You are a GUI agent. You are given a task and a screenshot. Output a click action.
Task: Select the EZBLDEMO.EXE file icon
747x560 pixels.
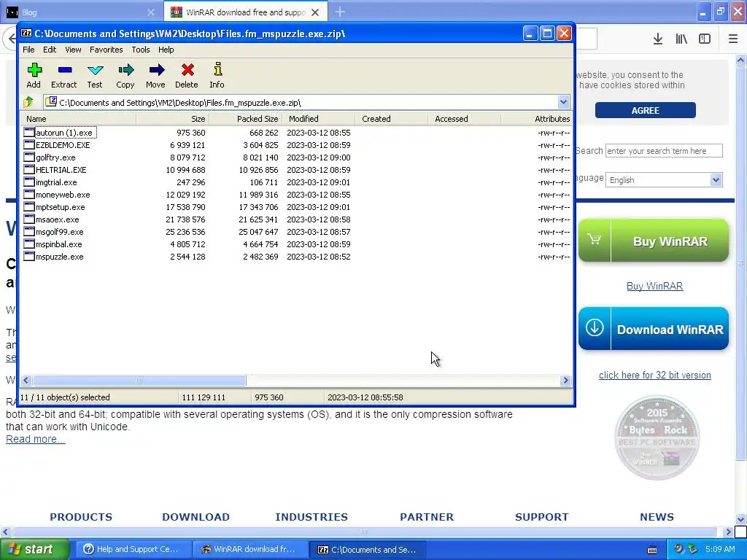[29, 145]
